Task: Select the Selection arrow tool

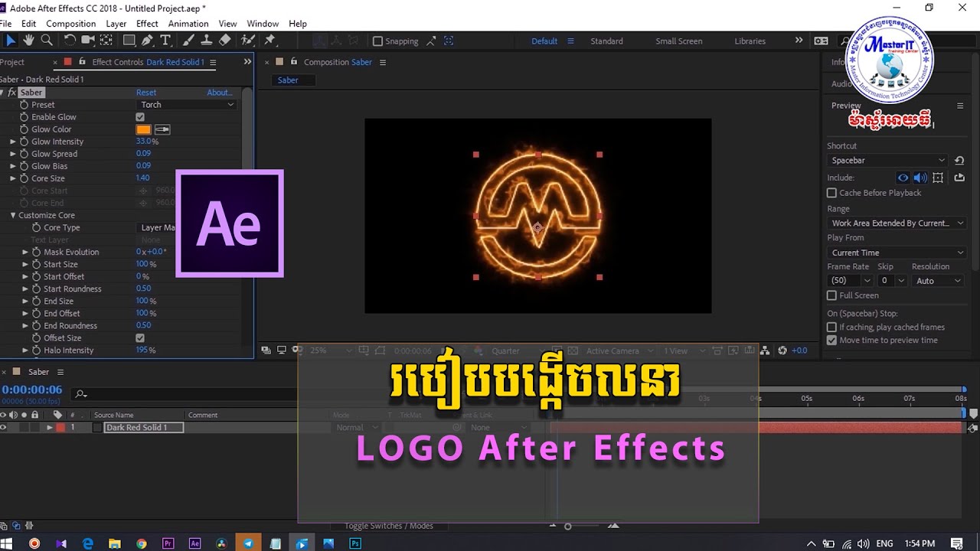Action: coord(11,41)
